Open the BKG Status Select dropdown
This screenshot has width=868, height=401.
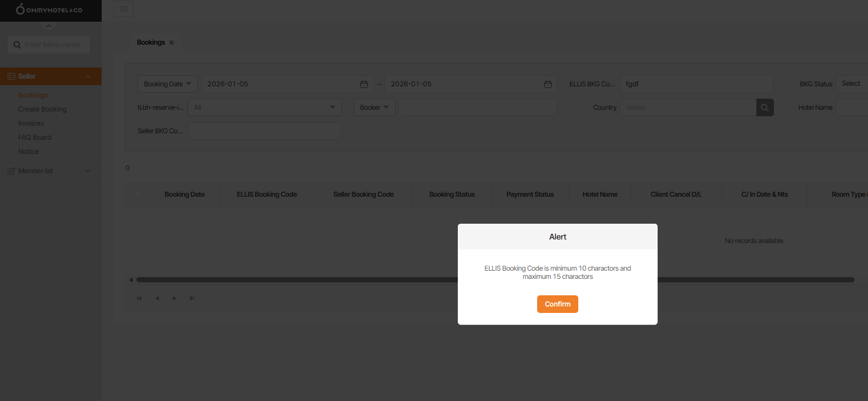(x=852, y=84)
